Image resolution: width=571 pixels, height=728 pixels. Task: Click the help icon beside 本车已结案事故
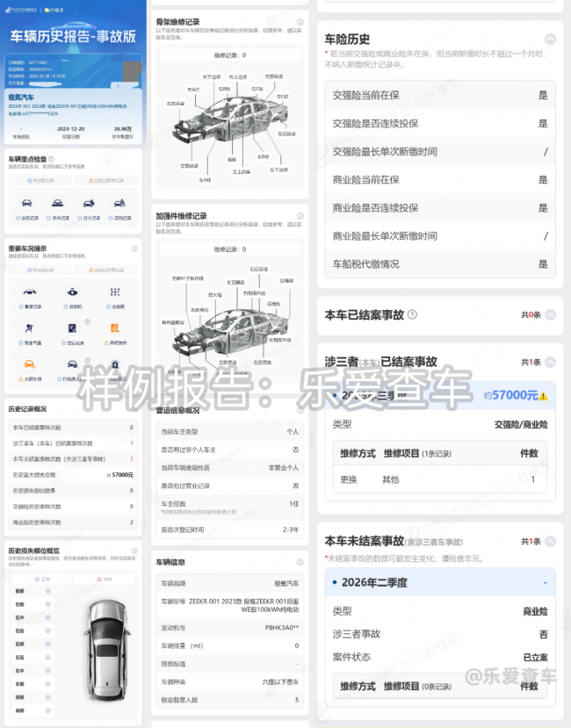412,314
